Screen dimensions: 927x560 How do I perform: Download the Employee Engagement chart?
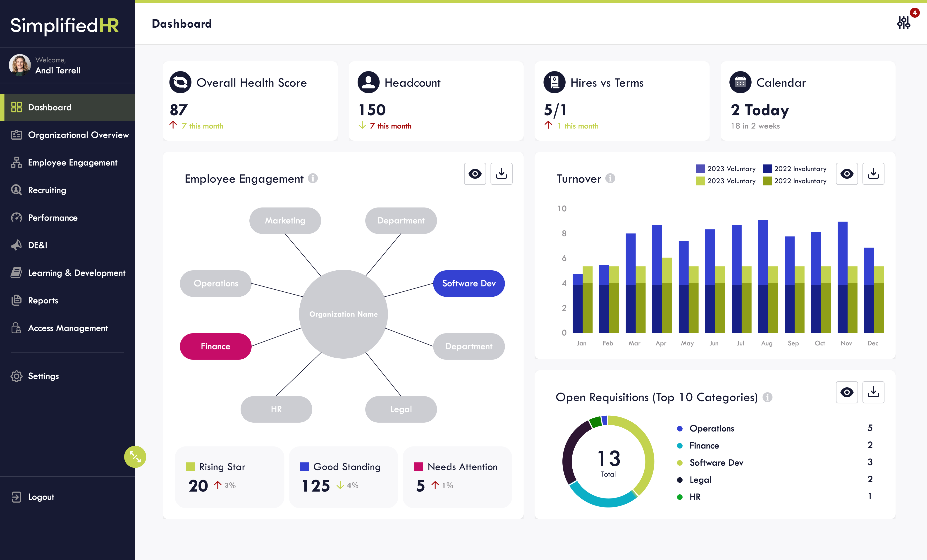coord(501,174)
